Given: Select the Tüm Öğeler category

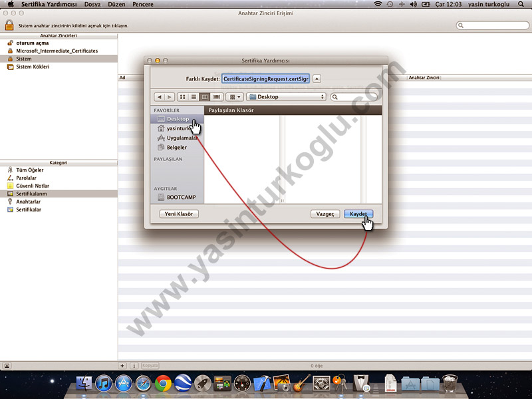Looking at the screenshot, I should [x=59, y=170].
